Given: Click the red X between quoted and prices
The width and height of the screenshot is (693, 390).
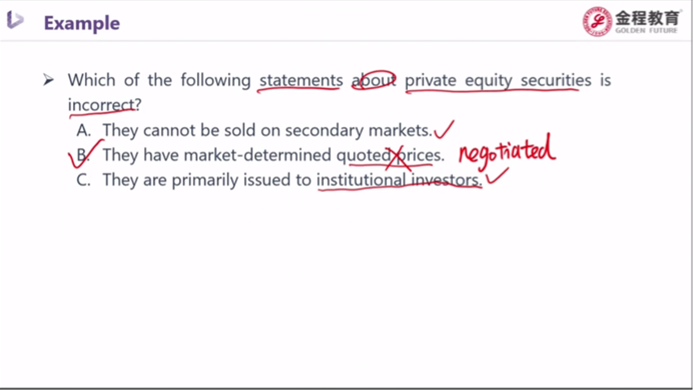Looking at the screenshot, I should click(x=398, y=158).
